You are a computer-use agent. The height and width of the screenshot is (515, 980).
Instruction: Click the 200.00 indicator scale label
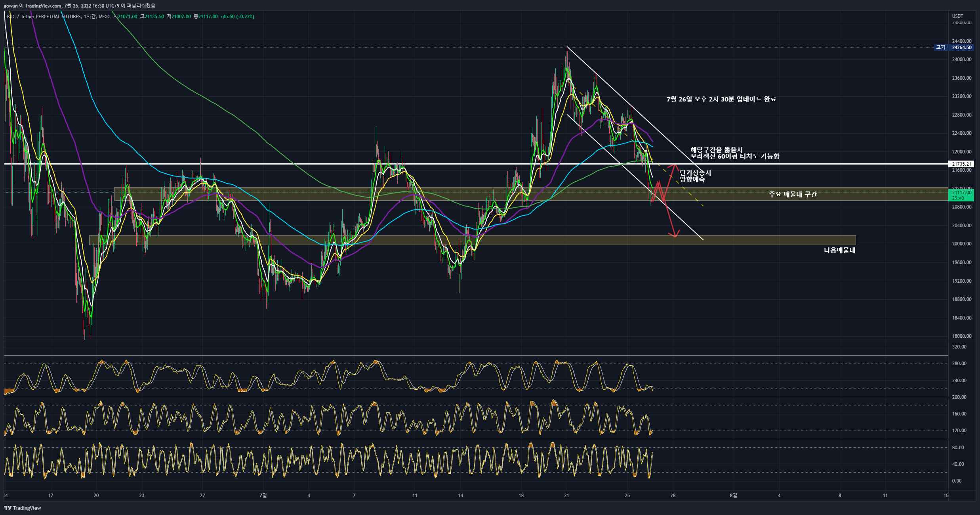tap(959, 397)
